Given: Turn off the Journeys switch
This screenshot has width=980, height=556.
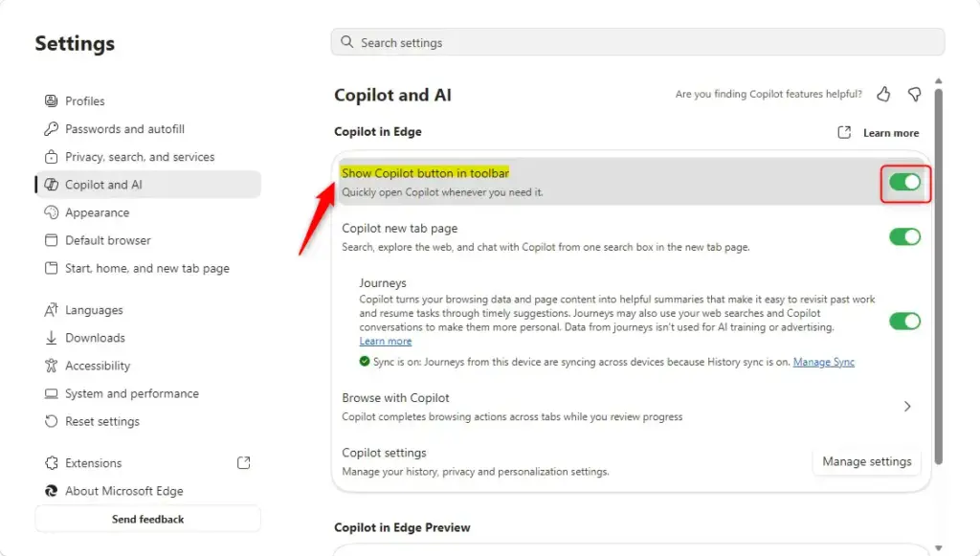Looking at the screenshot, I should tap(905, 322).
